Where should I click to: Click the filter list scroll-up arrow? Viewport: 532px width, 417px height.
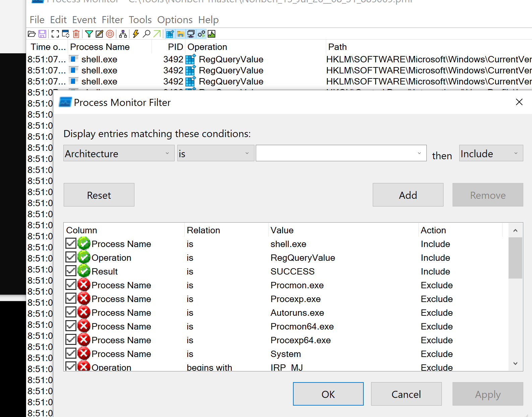(x=516, y=230)
